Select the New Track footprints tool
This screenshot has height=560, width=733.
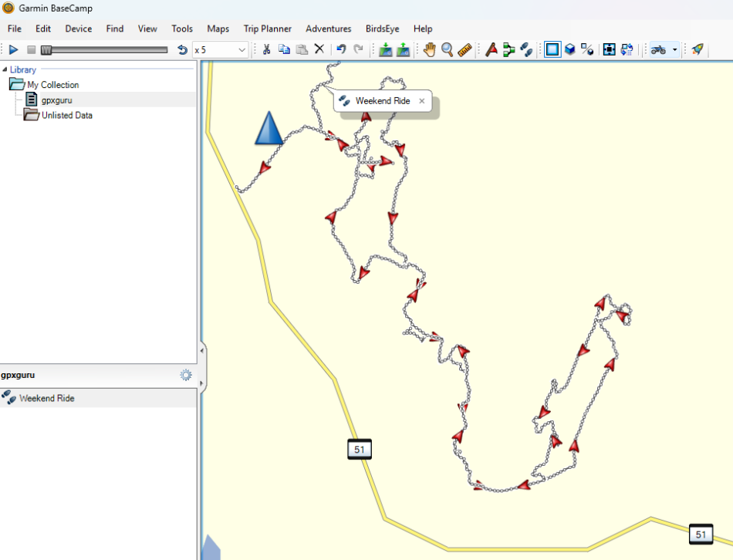[x=526, y=49]
